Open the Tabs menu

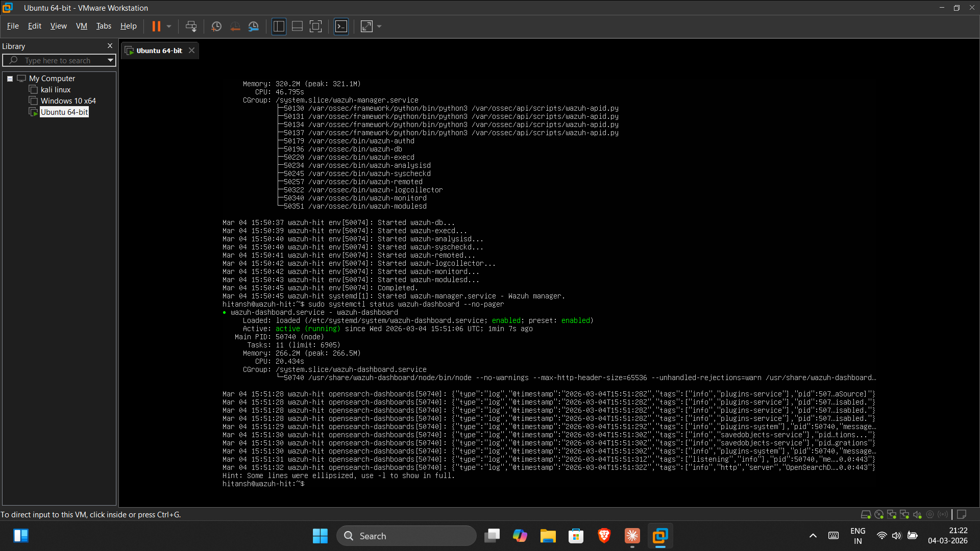104,26
